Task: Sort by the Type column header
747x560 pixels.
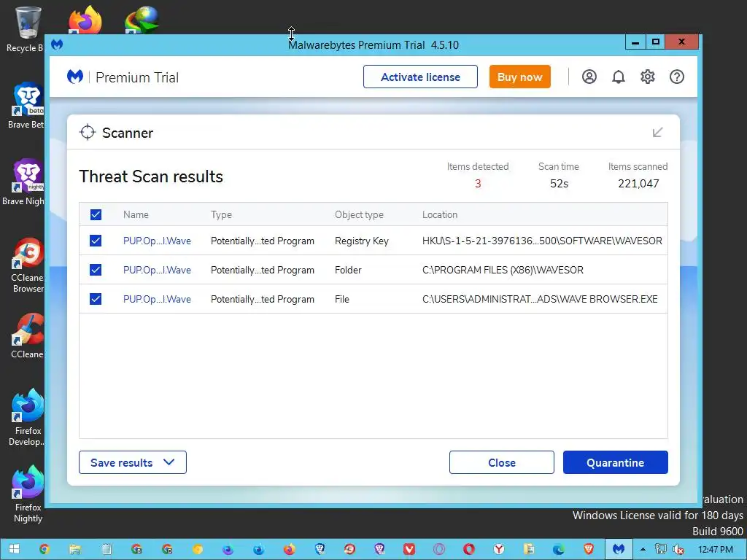Action: tap(221, 215)
